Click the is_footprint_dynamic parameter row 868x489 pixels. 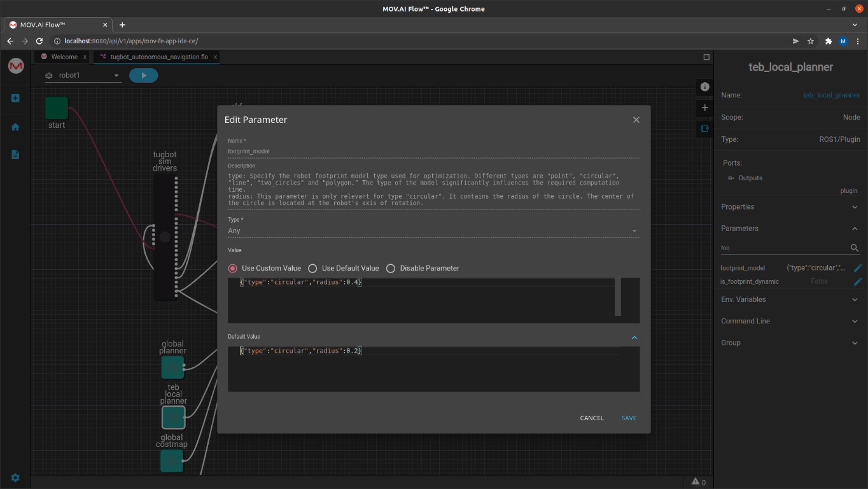point(790,281)
